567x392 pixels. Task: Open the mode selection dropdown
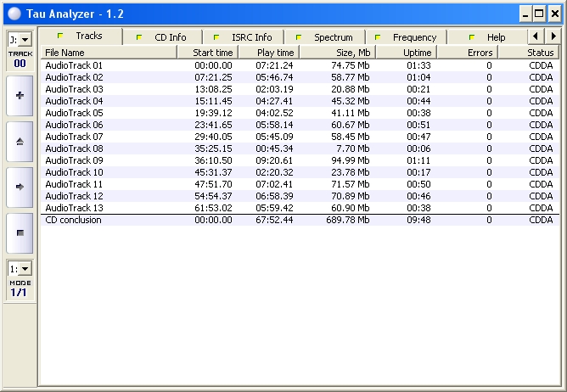(20, 269)
